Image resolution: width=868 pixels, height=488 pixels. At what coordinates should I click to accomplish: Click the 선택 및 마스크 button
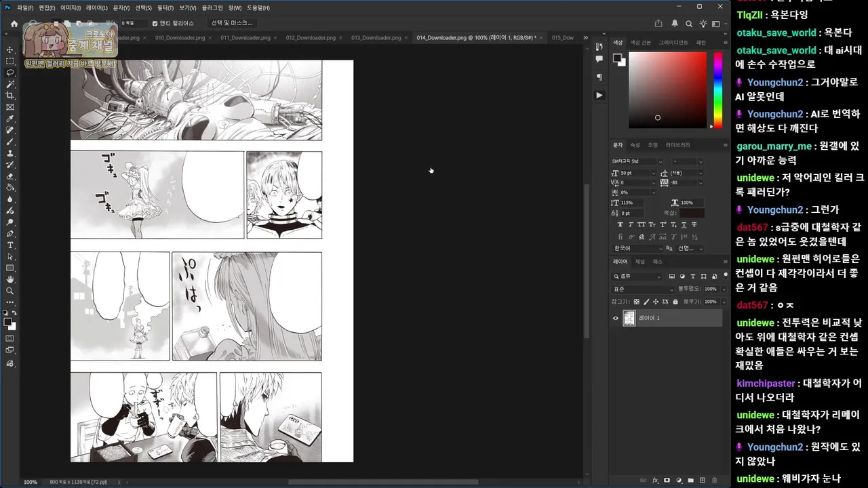[233, 23]
